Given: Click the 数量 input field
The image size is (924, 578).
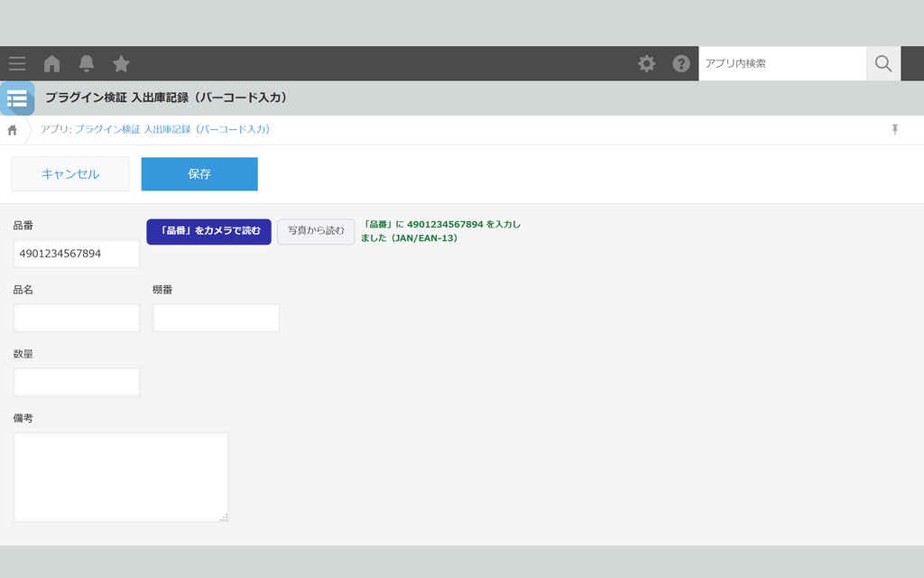Looking at the screenshot, I should point(77,382).
